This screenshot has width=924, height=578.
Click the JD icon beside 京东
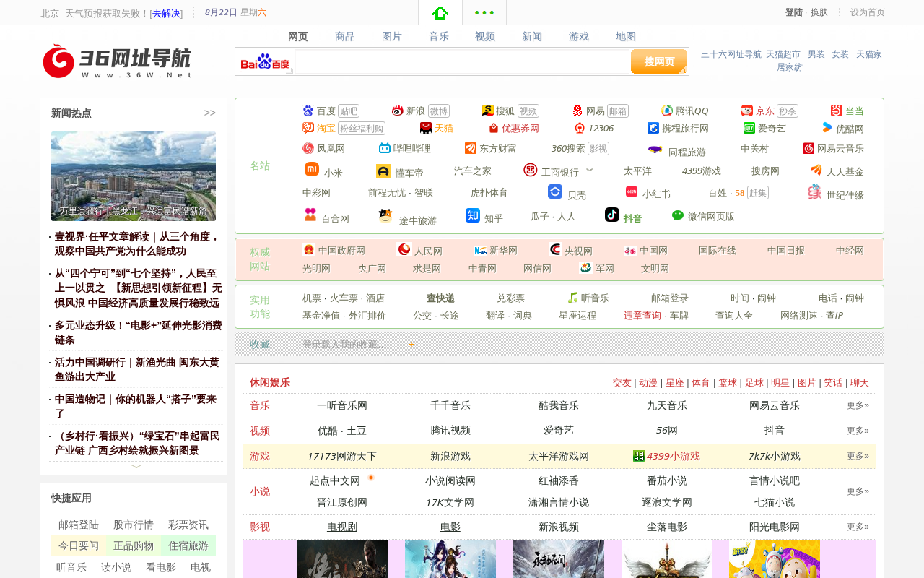click(747, 111)
